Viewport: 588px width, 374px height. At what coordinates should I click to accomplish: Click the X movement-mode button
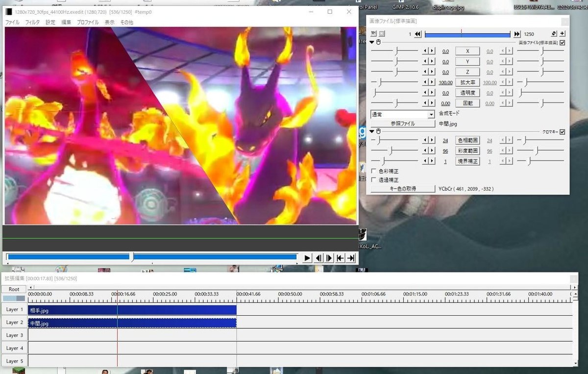pyautogui.click(x=467, y=51)
